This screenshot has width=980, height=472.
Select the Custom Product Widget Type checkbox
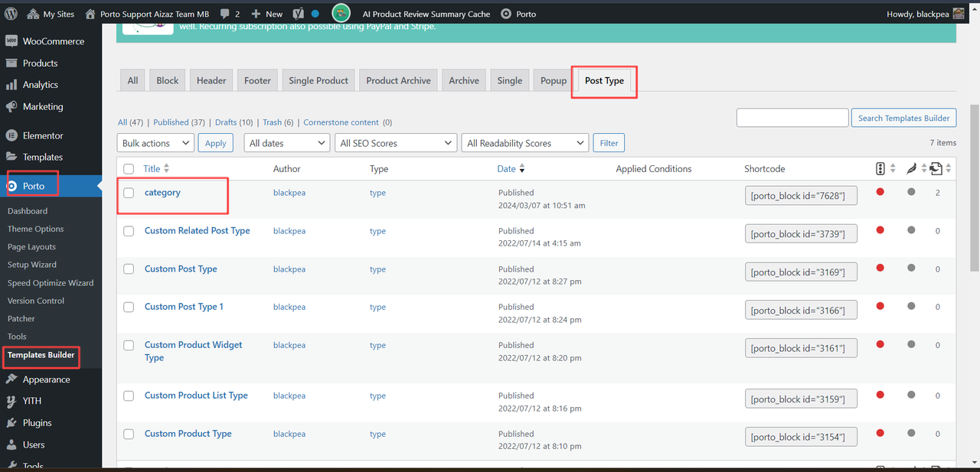[x=129, y=345]
